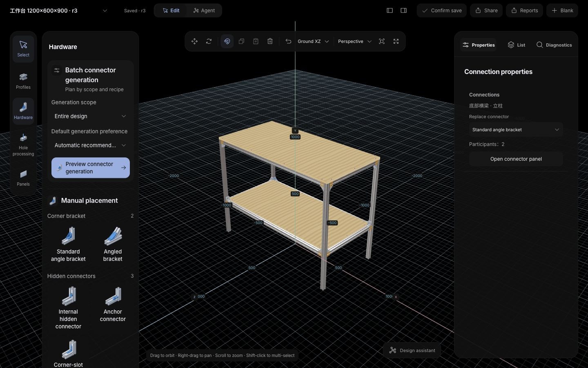The height and width of the screenshot is (368, 588).
Task: Toggle the right sidebar panel icon
Action: [x=403, y=11]
